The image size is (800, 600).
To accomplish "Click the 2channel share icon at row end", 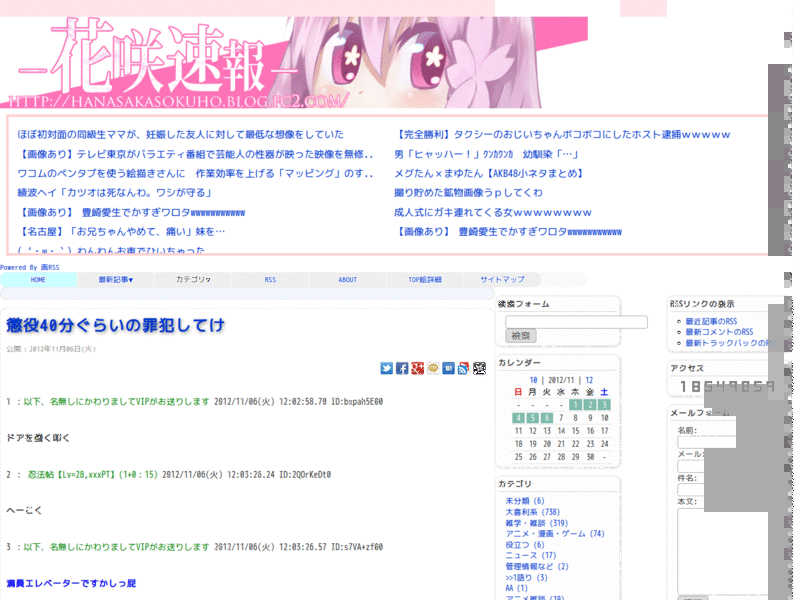I will (x=478, y=368).
